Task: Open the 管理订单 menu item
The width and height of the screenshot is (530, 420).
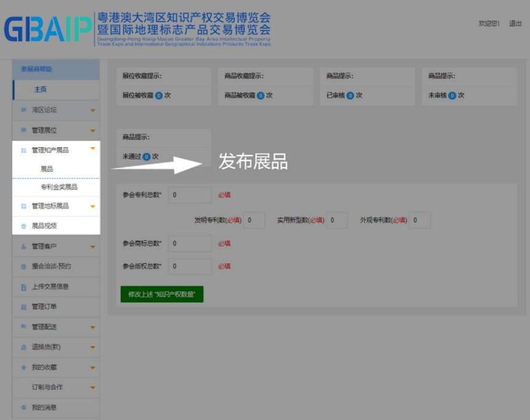Action: click(x=56, y=307)
